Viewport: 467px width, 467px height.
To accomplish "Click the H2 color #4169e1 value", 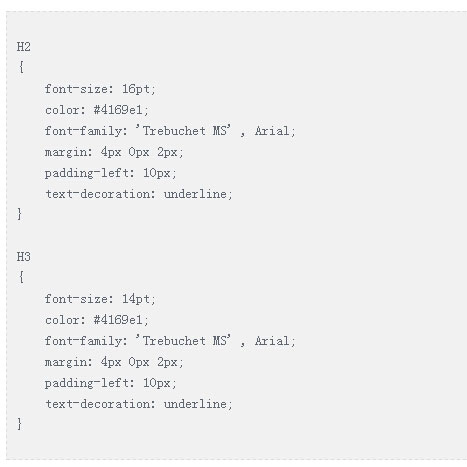I will (x=118, y=110).
